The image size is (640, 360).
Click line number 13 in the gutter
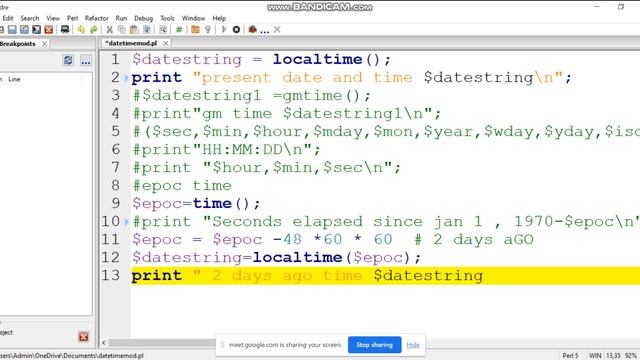coord(110,275)
